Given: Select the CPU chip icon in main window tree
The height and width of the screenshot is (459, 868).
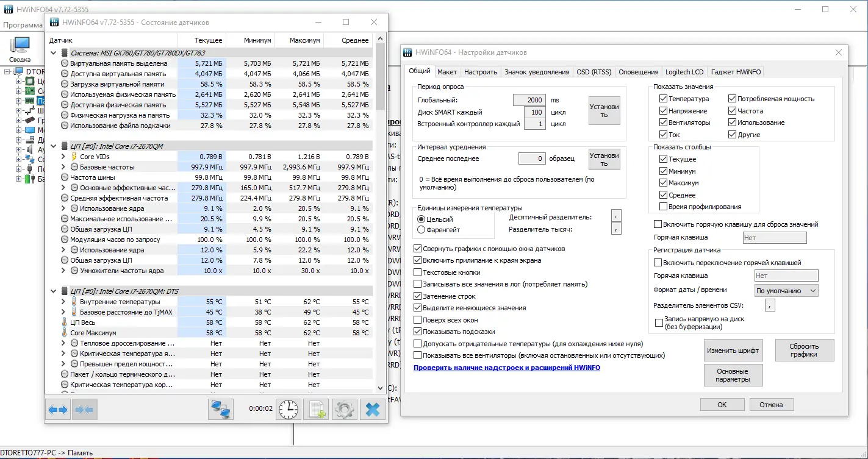Looking at the screenshot, I should click(31, 81).
